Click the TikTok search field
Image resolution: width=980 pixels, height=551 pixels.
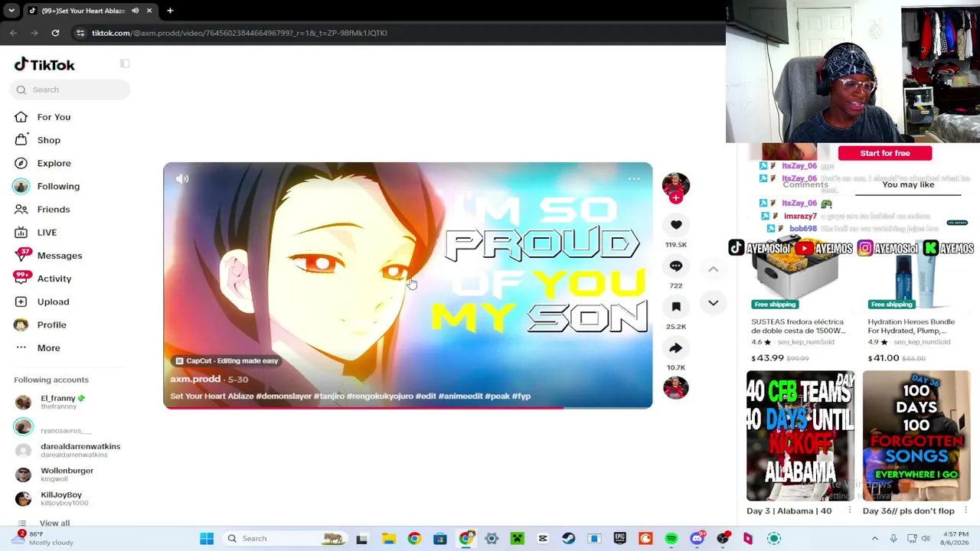pyautogui.click(x=70, y=90)
